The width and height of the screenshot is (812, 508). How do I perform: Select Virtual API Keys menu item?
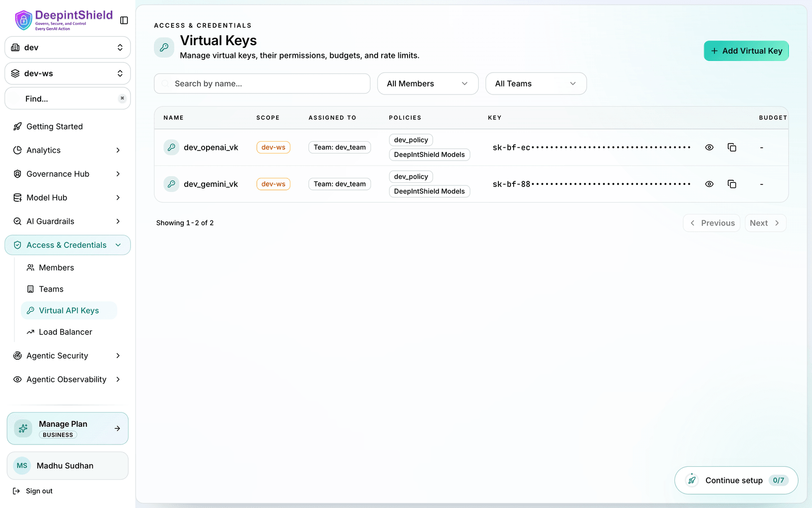point(69,310)
